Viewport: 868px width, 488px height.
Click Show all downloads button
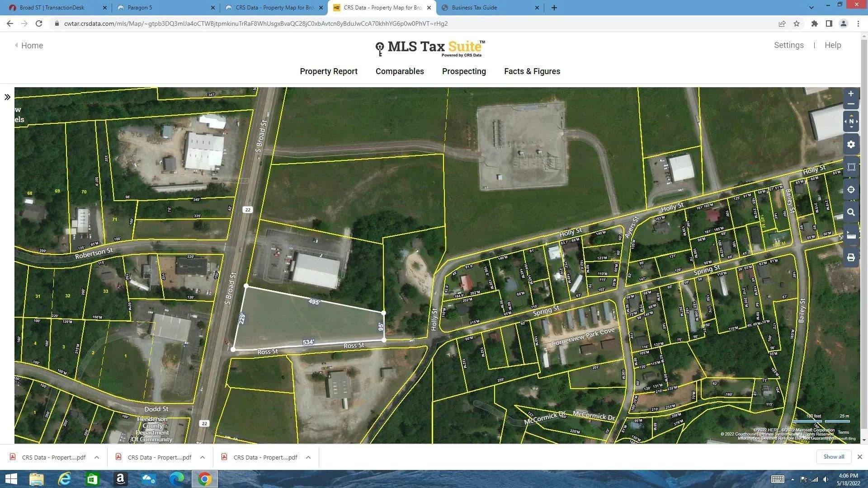point(833,457)
